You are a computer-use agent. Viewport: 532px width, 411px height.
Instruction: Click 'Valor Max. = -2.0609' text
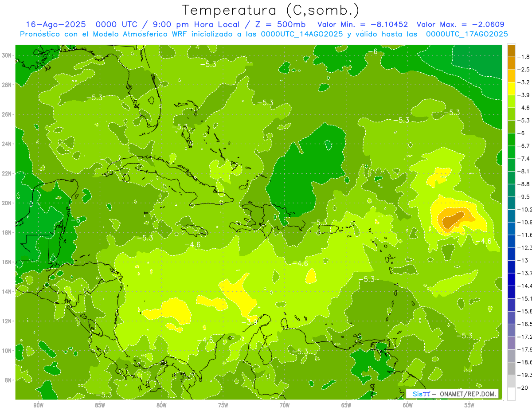pyautogui.click(x=461, y=24)
